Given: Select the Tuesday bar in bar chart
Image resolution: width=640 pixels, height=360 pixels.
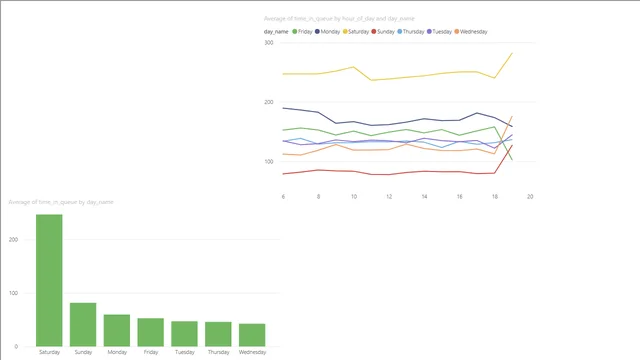Looking at the screenshot, I should tap(184, 334).
